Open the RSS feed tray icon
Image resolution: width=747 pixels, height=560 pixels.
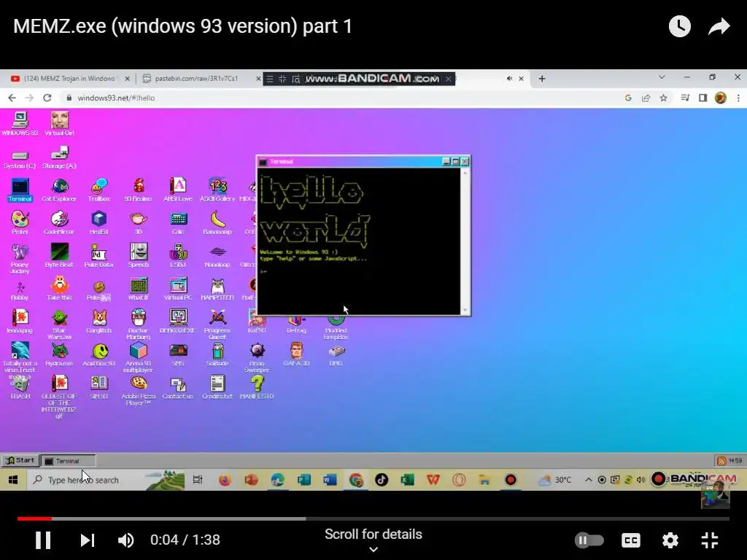[x=721, y=461]
